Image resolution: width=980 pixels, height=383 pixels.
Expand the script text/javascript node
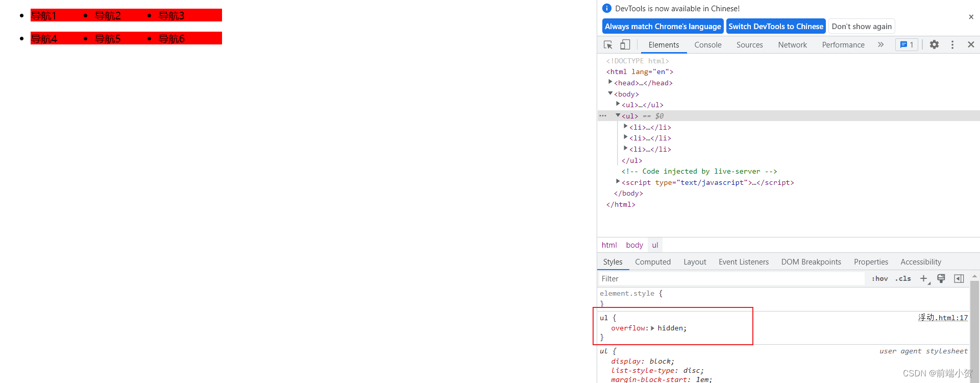[x=618, y=181]
